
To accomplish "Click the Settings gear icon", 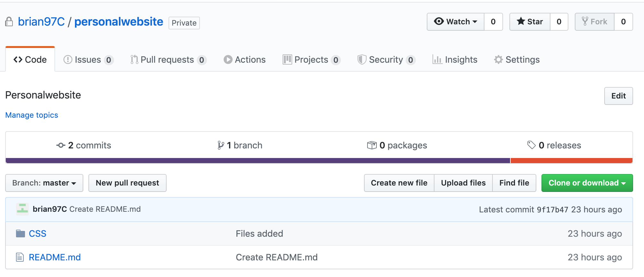I will tap(498, 59).
